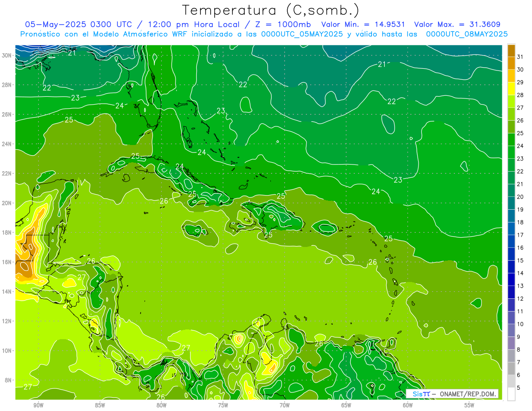Click the "22N" latitude label
The width and height of the screenshot is (532, 411).
coord(7,173)
